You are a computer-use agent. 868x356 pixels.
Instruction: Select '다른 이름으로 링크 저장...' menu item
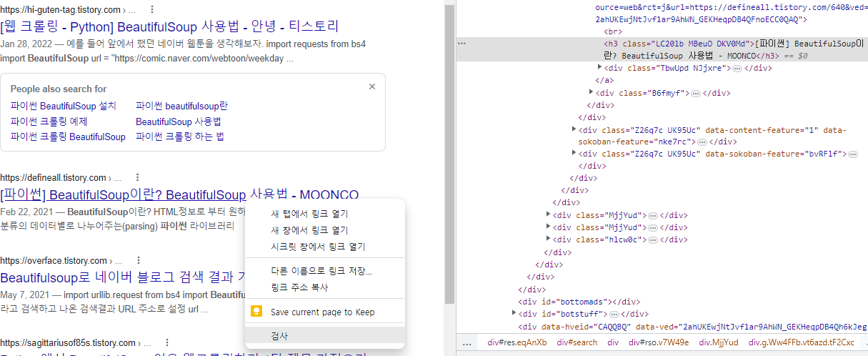click(x=324, y=271)
